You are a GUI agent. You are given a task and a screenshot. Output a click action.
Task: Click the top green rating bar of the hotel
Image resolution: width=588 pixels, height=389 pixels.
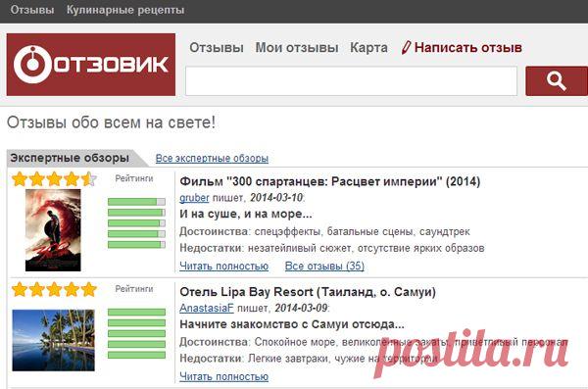pyautogui.click(x=136, y=313)
